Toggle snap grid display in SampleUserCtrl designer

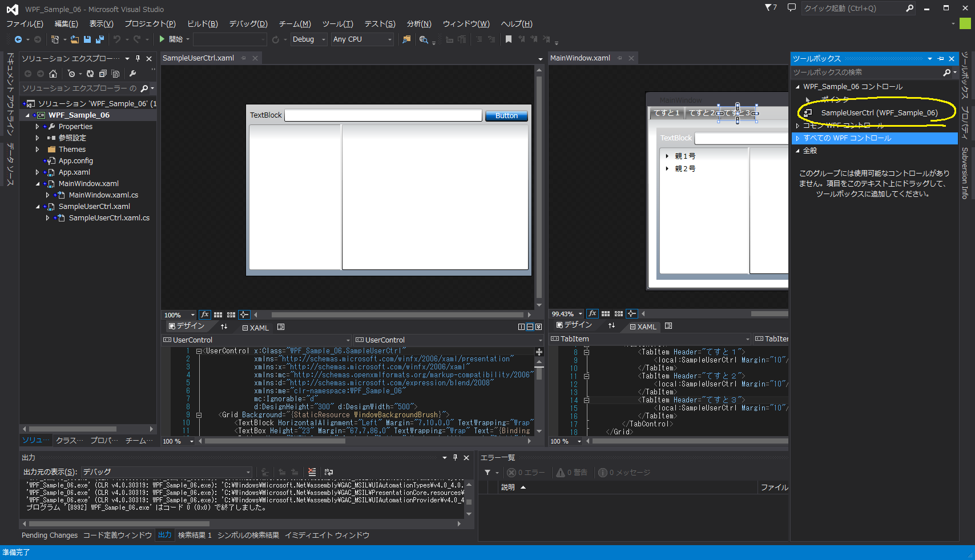click(218, 315)
